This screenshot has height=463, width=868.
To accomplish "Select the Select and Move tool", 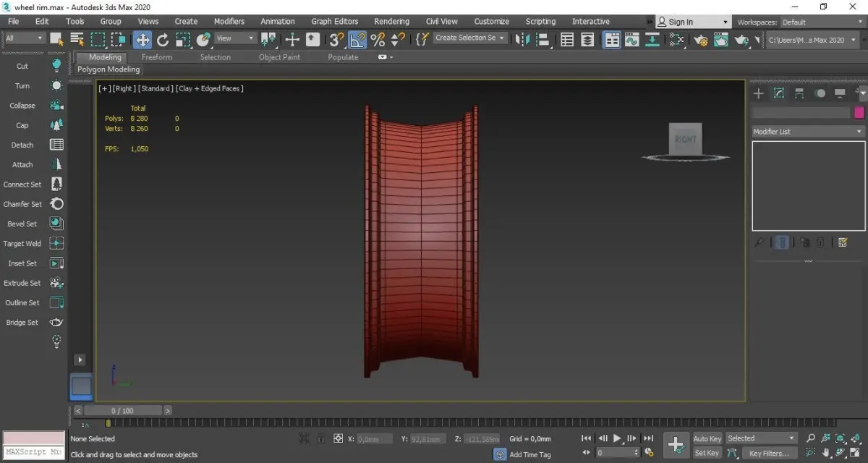I will 142,39.
